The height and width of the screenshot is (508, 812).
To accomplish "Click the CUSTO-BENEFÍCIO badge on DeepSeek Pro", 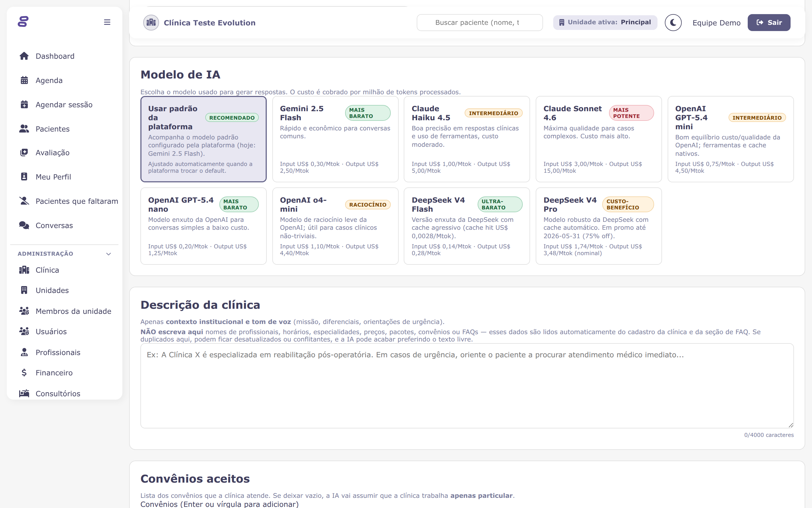I will [x=628, y=204].
